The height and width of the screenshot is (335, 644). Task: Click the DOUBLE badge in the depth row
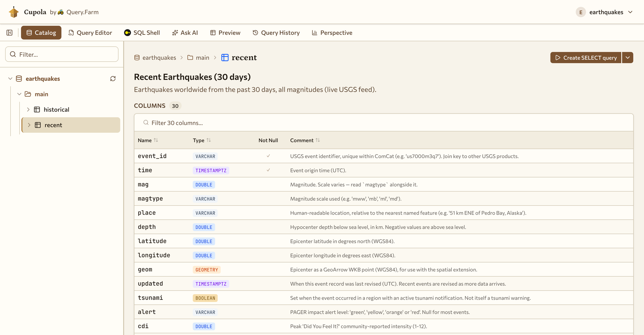(x=204, y=227)
